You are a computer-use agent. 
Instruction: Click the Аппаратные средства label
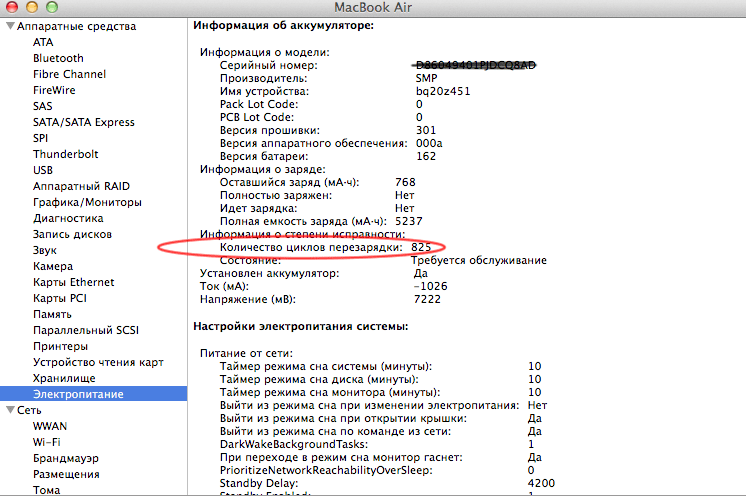(x=77, y=26)
